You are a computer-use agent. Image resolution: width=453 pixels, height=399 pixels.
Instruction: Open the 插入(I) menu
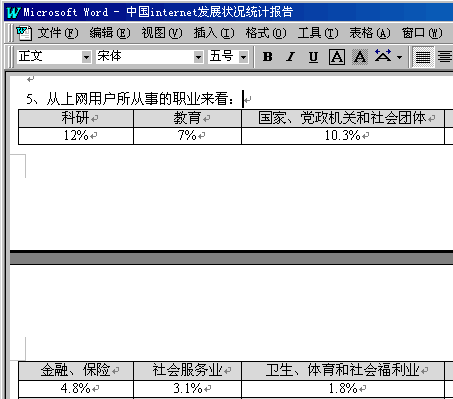pyautogui.click(x=214, y=33)
